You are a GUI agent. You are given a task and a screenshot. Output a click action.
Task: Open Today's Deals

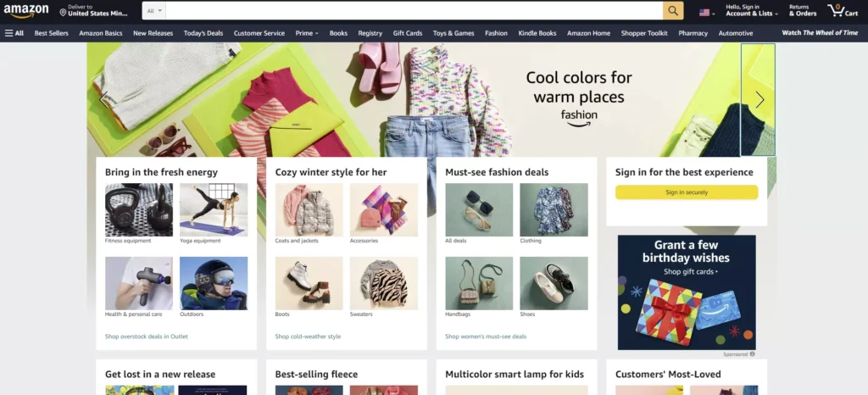click(x=203, y=33)
